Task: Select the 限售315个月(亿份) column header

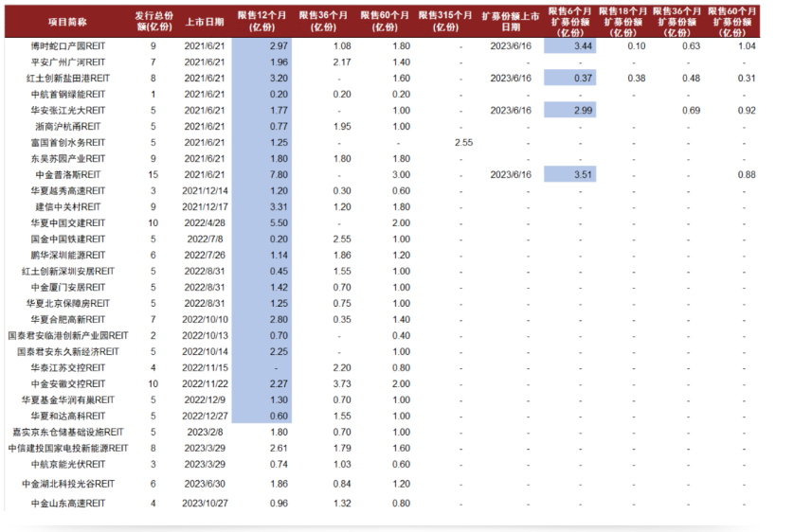Action: pos(445,21)
